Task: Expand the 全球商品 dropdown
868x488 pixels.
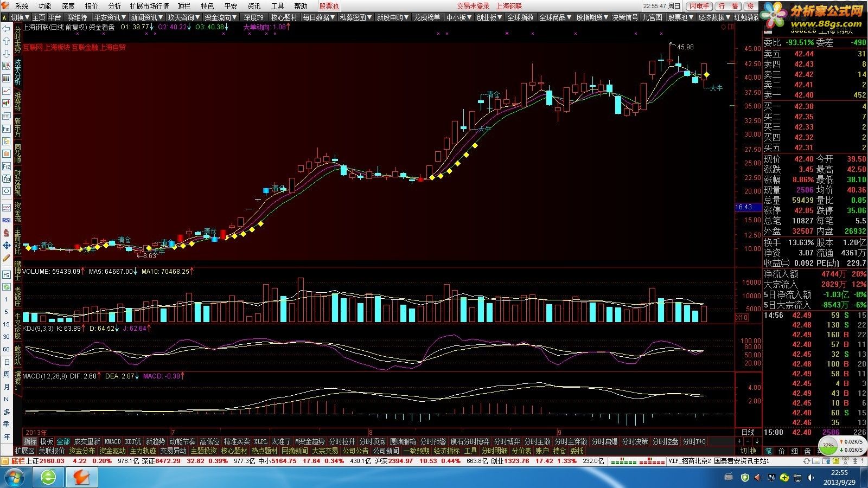Action: point(555,17)
